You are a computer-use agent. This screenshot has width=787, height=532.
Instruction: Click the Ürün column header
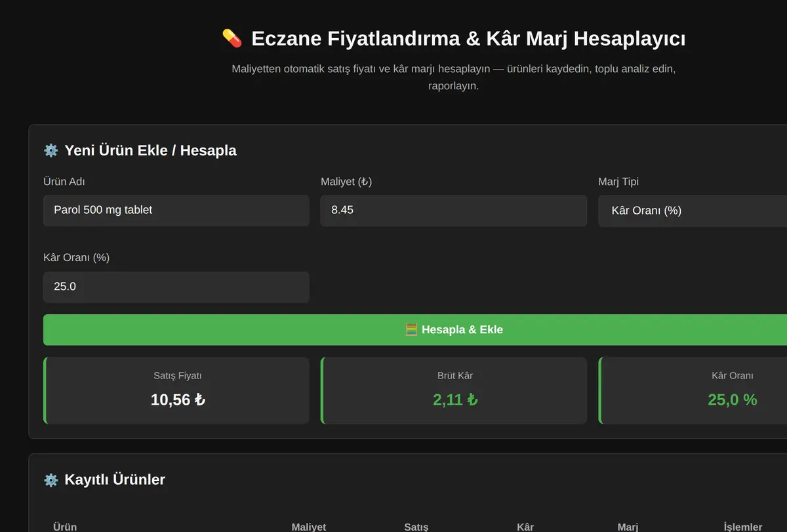tap(65, 527)
